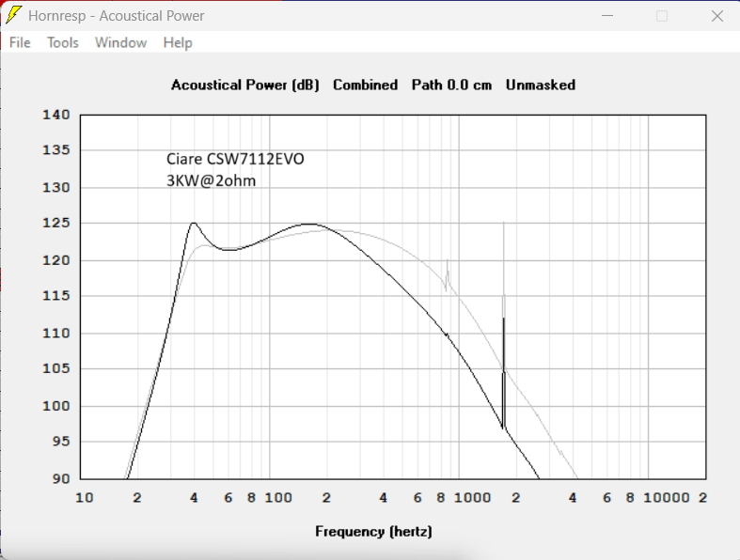The image size is (740, 560).
Task: Click the 'Frequency (hertz)' axis label
Action: click(x=374, y=532)
